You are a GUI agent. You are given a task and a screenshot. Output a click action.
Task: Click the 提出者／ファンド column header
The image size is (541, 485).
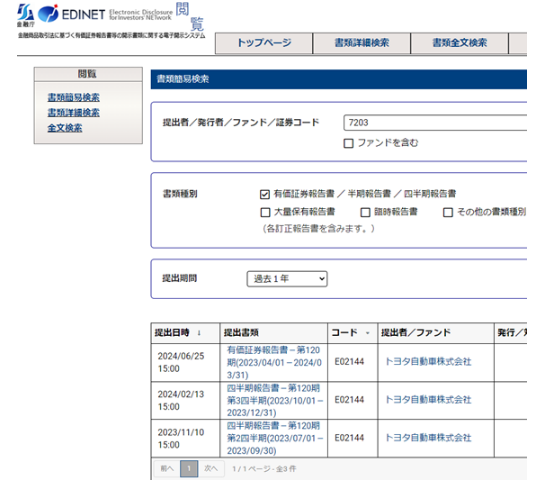436,333
